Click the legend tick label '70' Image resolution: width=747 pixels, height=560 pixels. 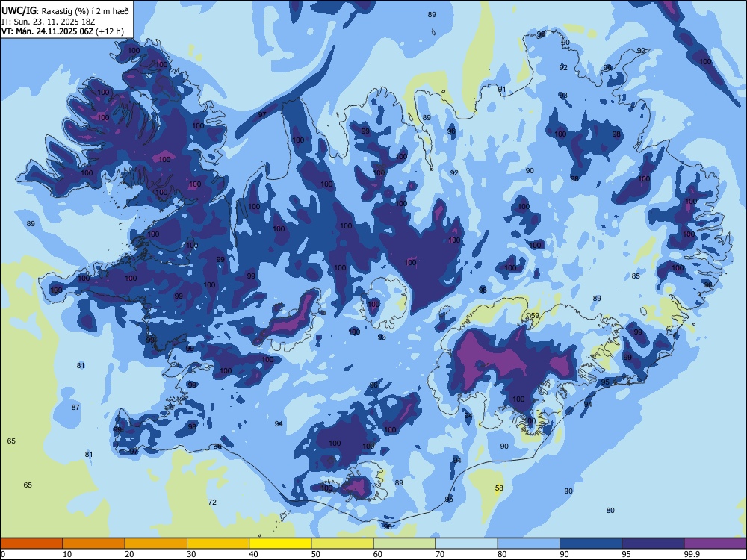click(x=440, y=554)
